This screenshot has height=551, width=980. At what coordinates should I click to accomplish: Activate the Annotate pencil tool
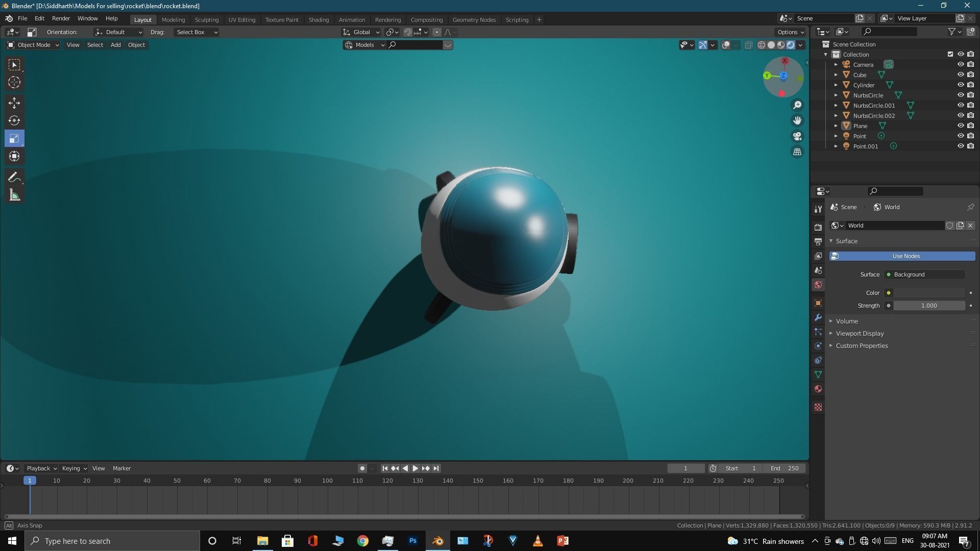14,178
